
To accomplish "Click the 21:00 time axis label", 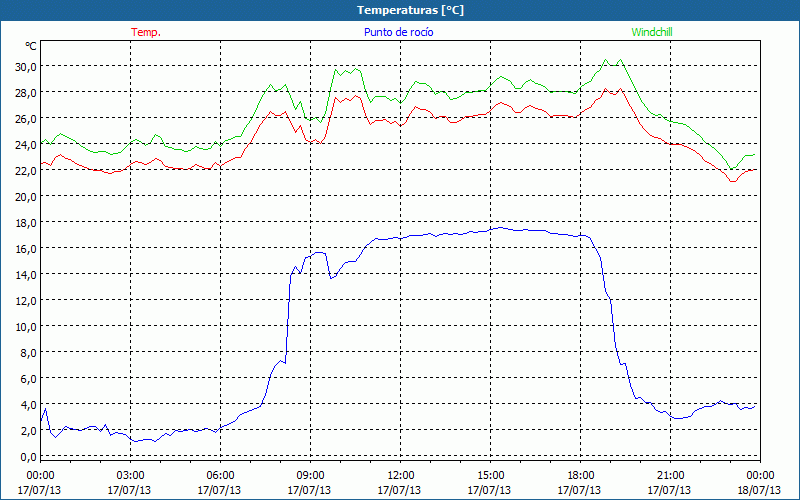I will (670, 476).
